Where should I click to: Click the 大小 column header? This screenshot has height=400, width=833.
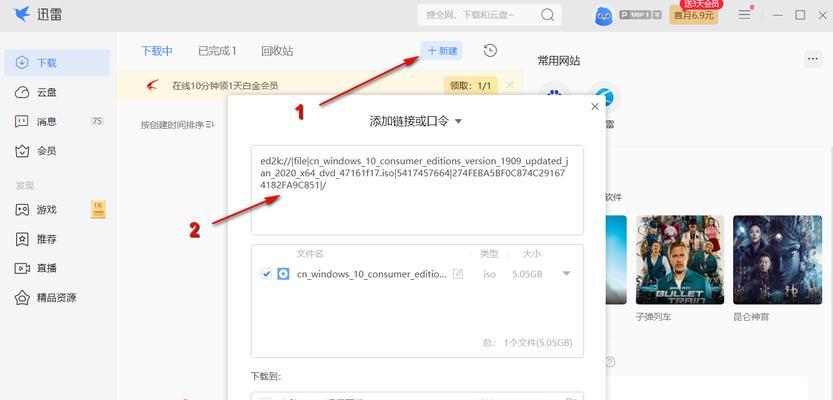click(x=532, y=254)
